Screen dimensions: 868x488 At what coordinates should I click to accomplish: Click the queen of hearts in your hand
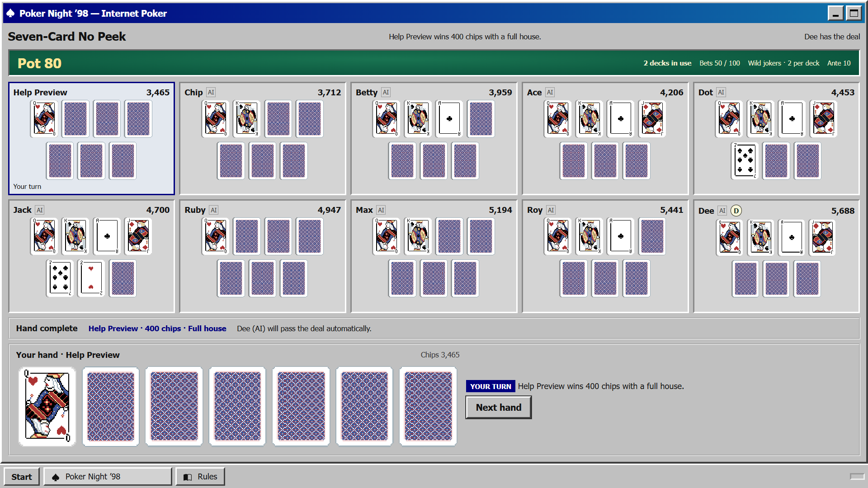coord(47,406)
